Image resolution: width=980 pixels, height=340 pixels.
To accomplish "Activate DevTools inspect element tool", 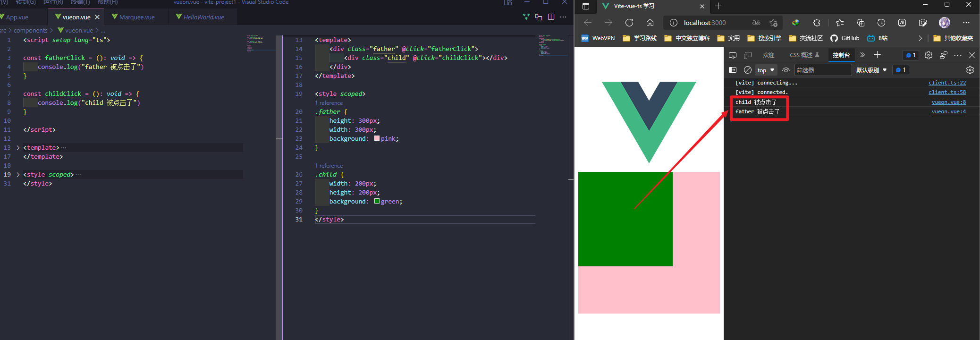I will pyautogui.click(x=733, y=55).
